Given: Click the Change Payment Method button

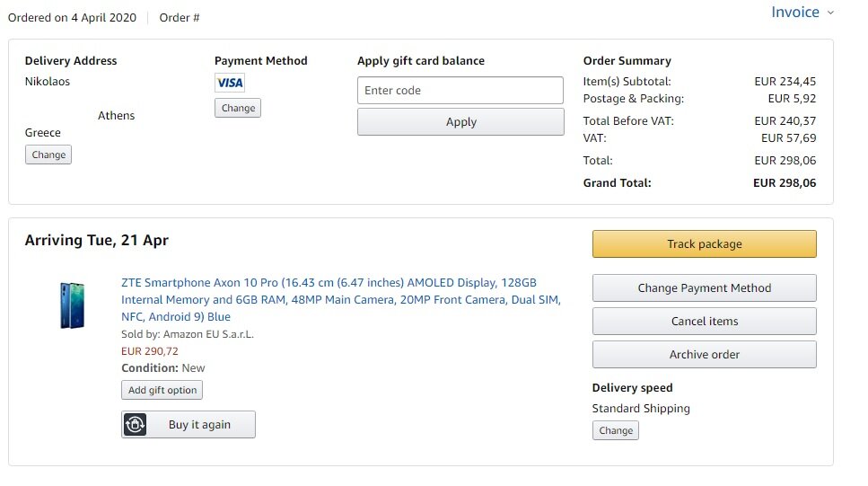Looking at the screenshot, I should pyautogui.click(x=704, y=288).
